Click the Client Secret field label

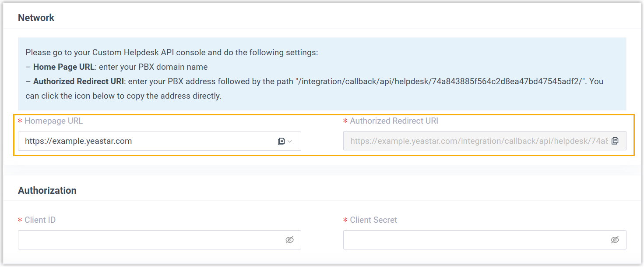click(x=373, y=220)
